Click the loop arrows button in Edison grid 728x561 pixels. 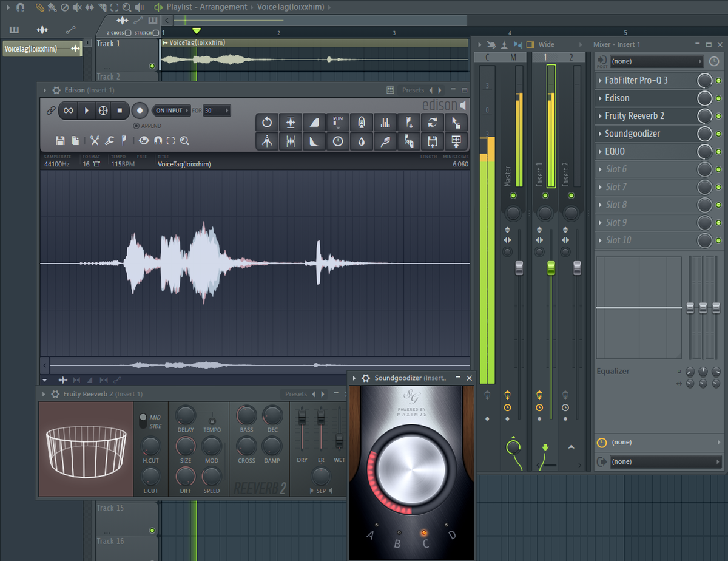tap(433, 122)
